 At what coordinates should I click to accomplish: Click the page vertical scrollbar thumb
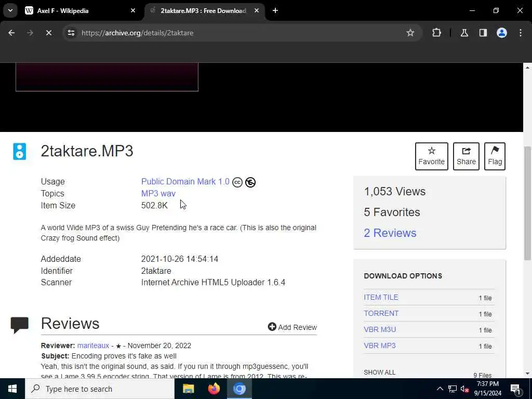coord(528,204)
